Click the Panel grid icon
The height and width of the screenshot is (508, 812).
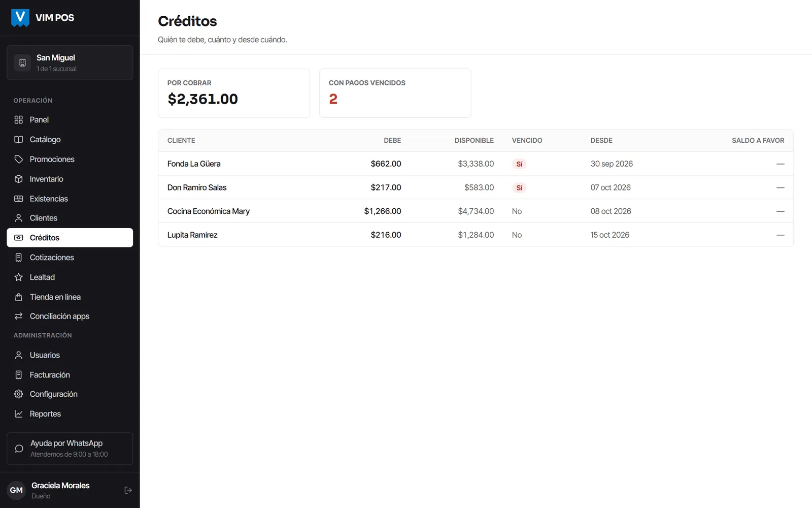(19, 120)
